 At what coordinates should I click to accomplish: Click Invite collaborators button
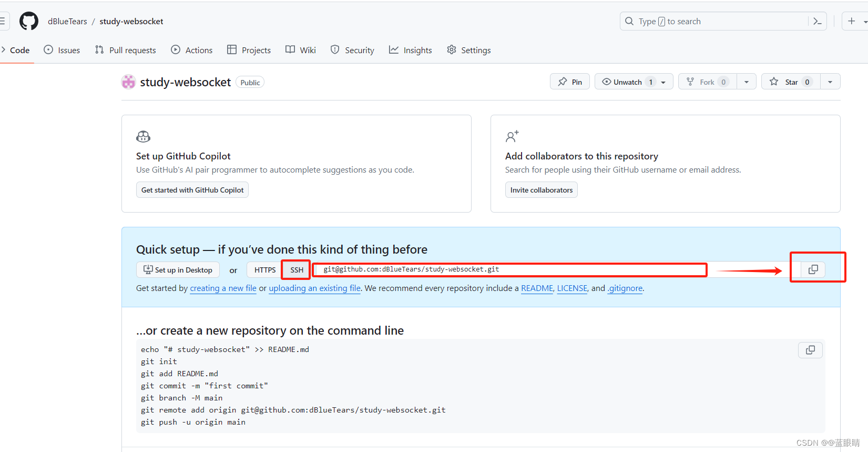coord(542,190)
